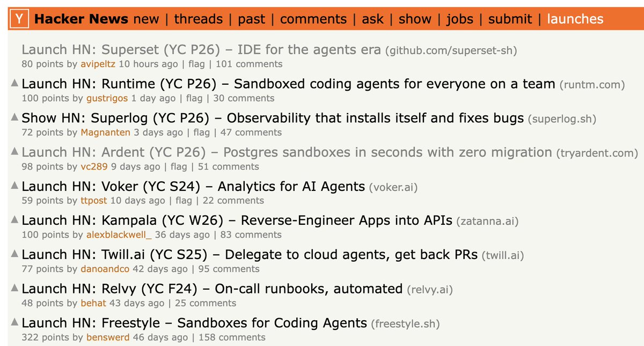Upvote the Freestyle sandboxes post
This screenshot has width=644, height=346.
click(14, 323)
